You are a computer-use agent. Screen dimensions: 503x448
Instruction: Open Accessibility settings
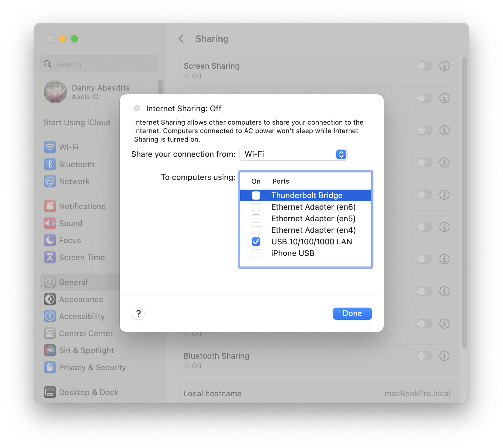pos(74,316)
